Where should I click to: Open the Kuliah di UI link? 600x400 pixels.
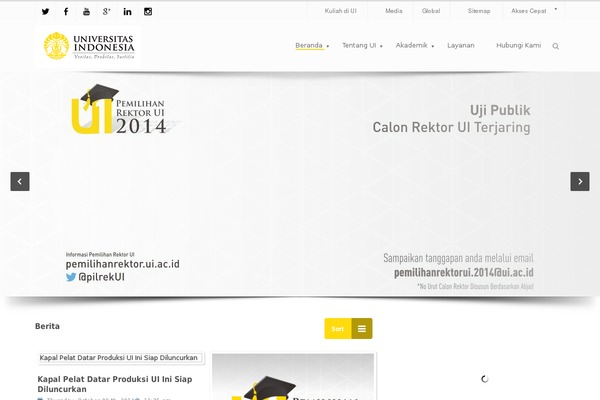pyautogui.click(x=341, y=11)
